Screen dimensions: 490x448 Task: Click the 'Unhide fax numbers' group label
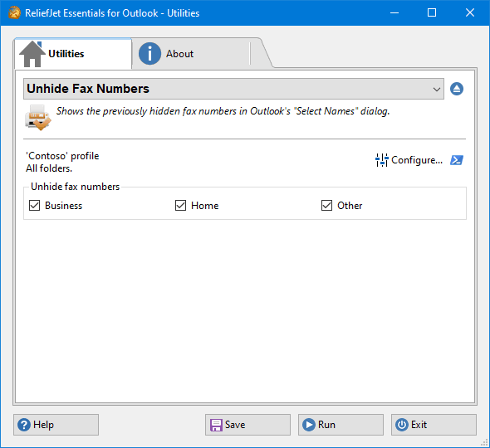75,187
